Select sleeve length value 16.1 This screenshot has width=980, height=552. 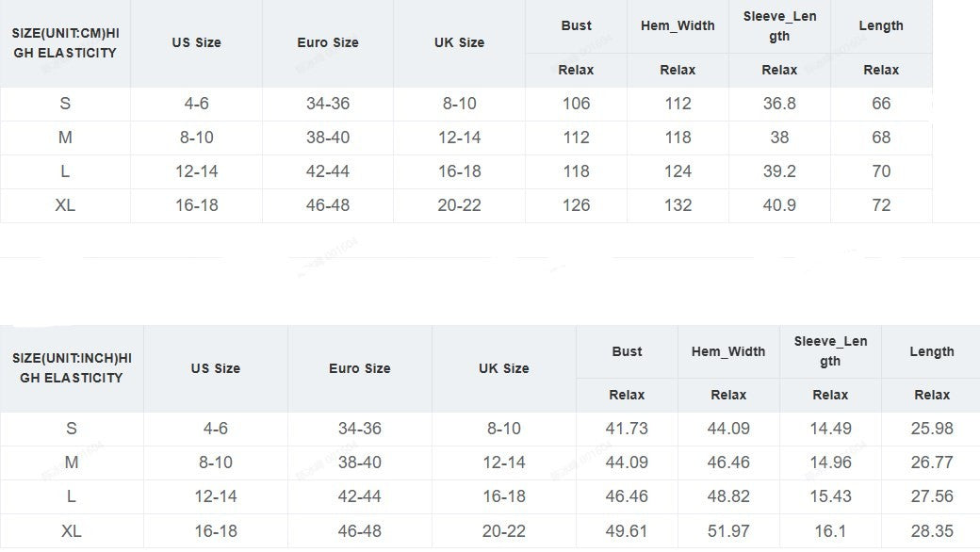point(830,531)
